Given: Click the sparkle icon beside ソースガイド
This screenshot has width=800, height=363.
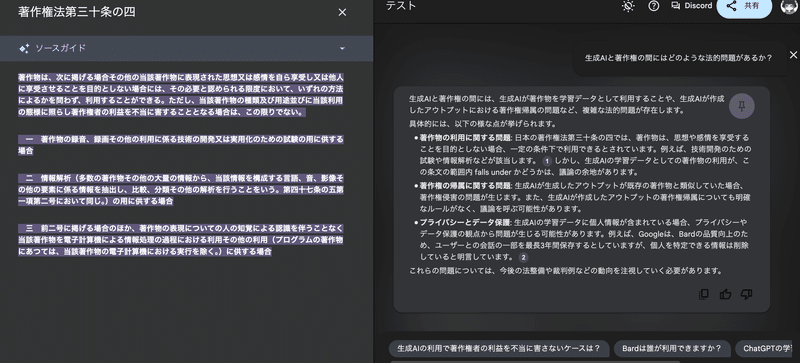Looking at the screenshot, I should tap(23, 49).
